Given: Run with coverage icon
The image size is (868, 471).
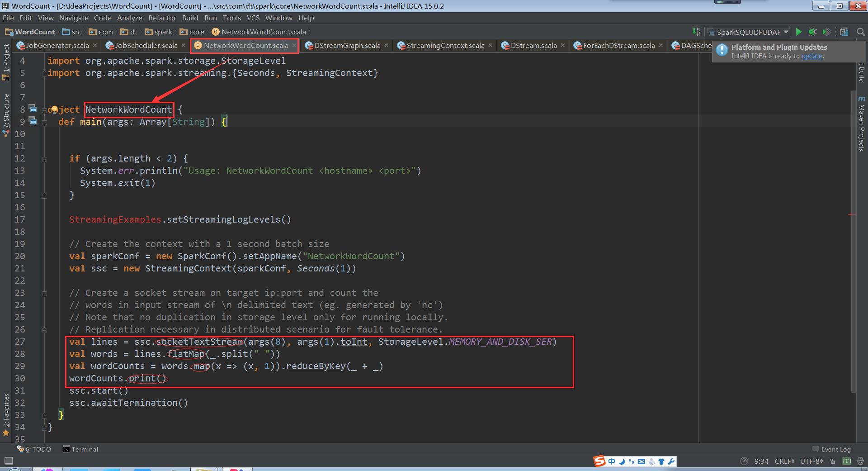Looking at the screenshot, I should 826,32.
